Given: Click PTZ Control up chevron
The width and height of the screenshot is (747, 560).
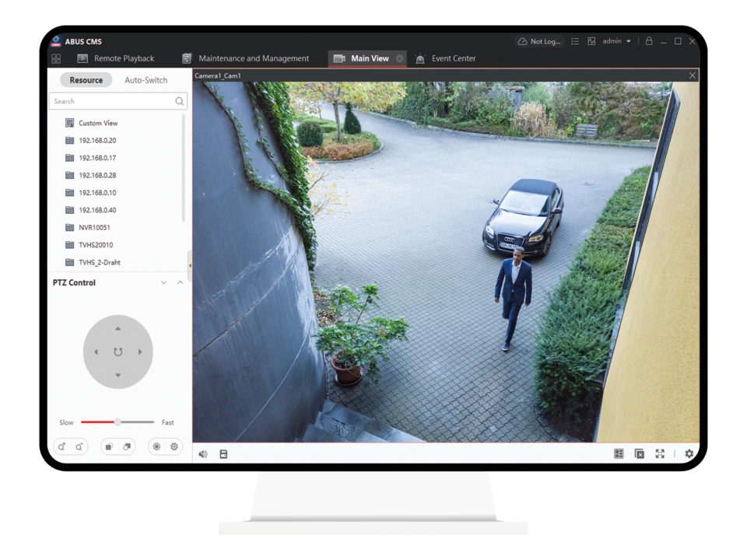Looking at the screenshot, I should [x=180, y=282].
